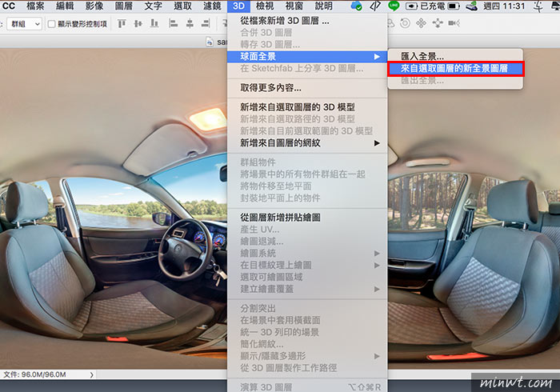Viewport: 560px width, 392px height.
Task: Click the align bottom edges icon
Action: tap(154, 23)
